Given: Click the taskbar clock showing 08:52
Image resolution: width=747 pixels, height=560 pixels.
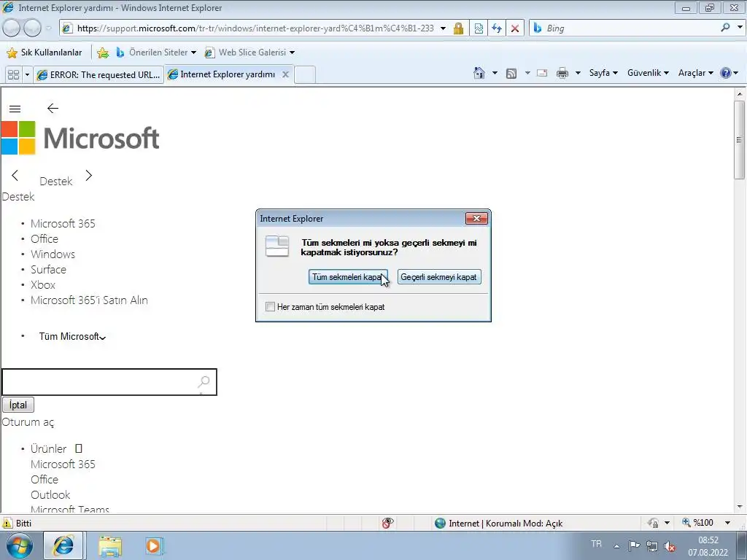Looking at the screenshot, I should pyautogui.click(x=708, y=546).
